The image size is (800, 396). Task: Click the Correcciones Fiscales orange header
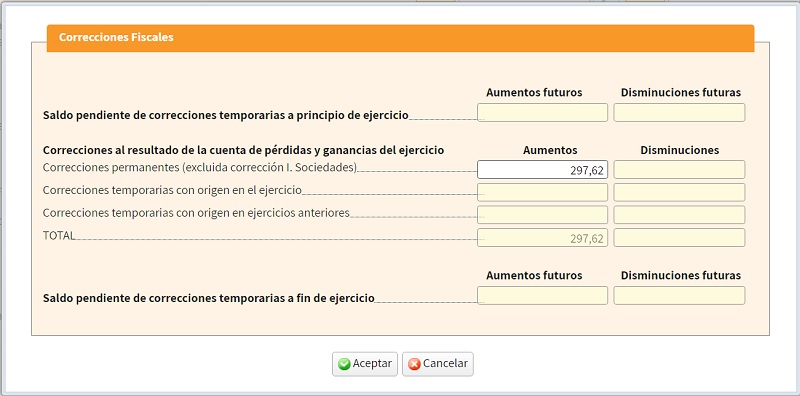coord(401,38)
